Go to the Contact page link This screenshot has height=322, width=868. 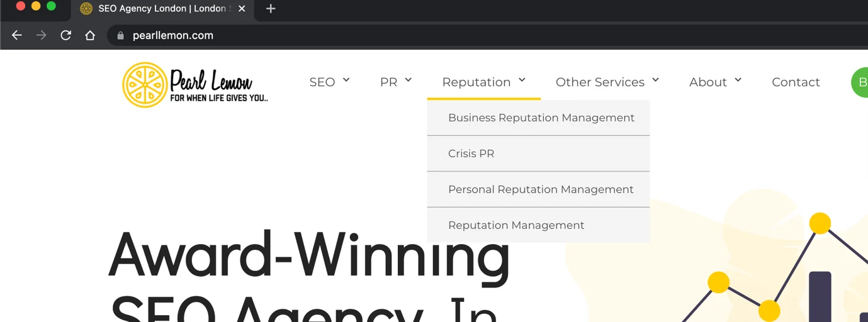coord(796,82)
